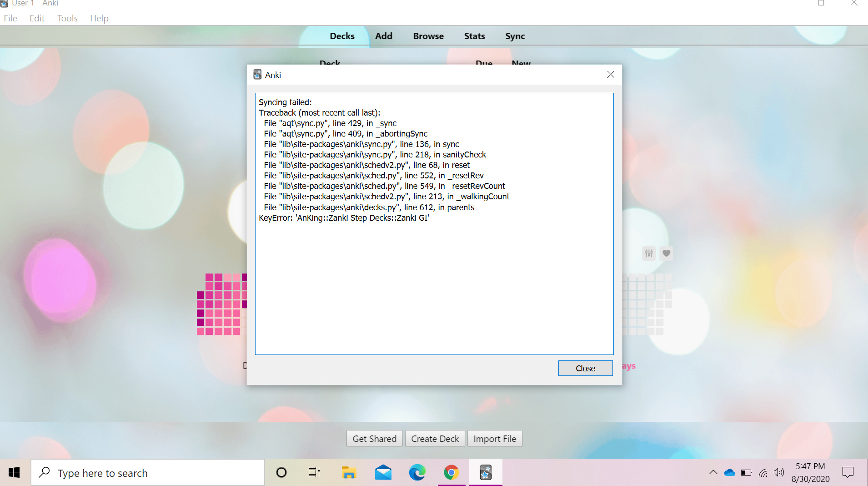Viewport: 868px width, 486px height.
Task: Switch to the Decks view
Action: tap(342, 36)
